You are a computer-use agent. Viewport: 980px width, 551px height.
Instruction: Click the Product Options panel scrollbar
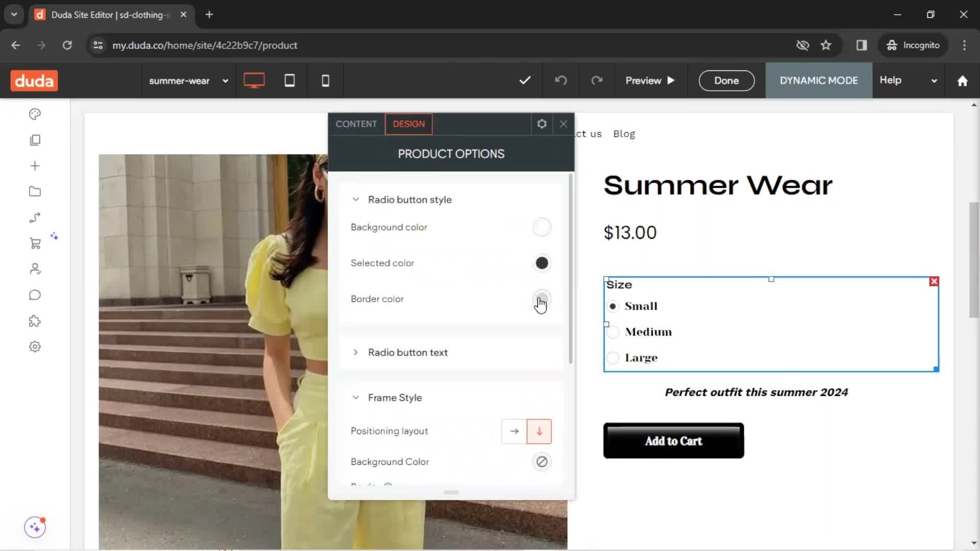(571, 269)
